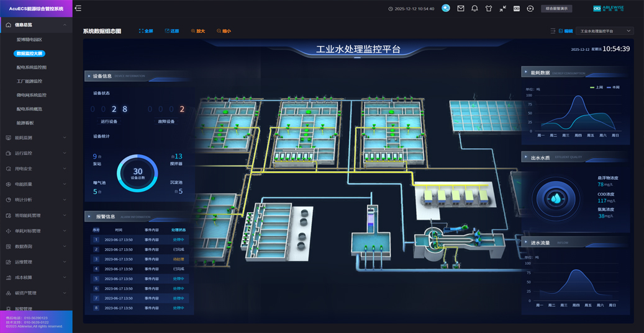Click the notification bell icon
644x333 pixels.
pyautogui.click(x=474, y=9)
